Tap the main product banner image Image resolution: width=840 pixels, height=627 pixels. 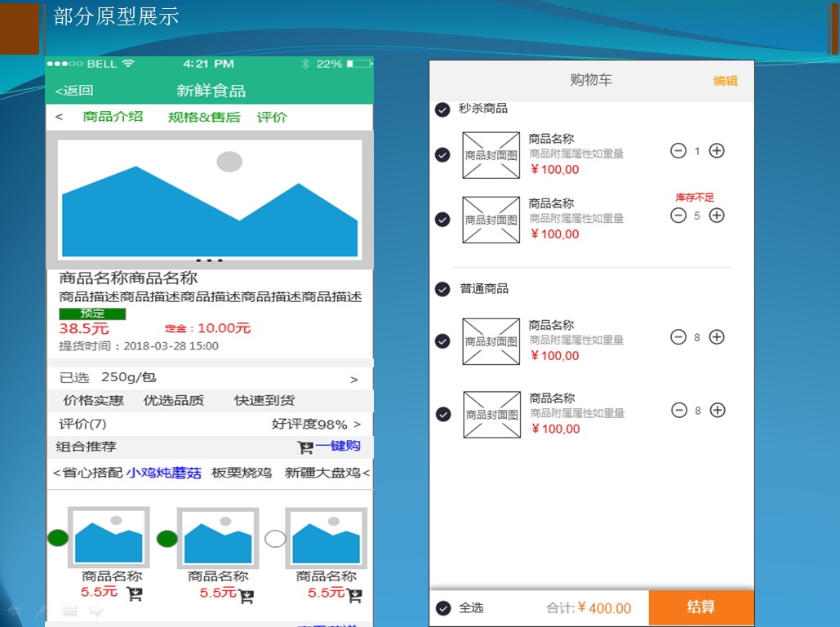coord(210,199)
